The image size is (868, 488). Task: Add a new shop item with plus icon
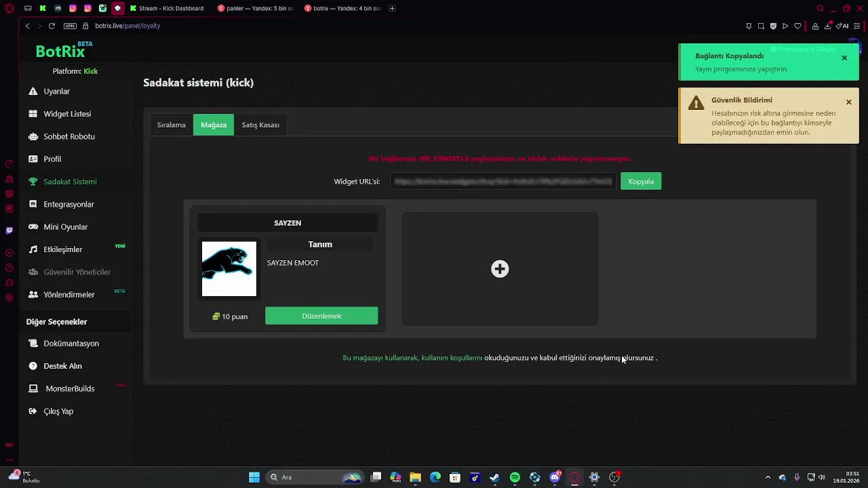(500, 269)
